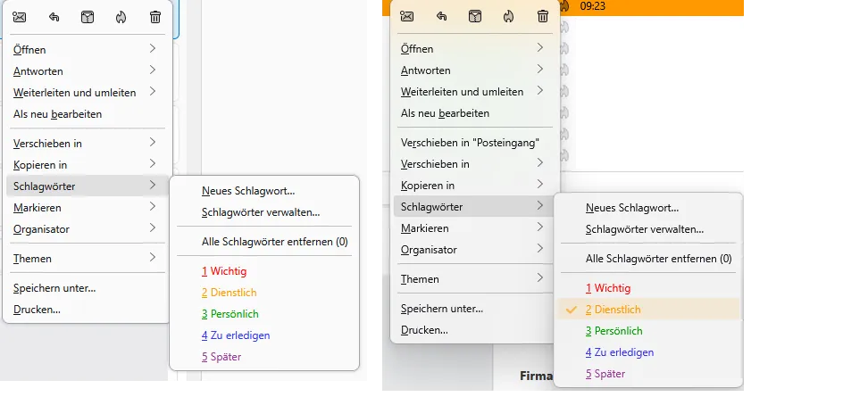Expand Markieren chevron in left-hand menu
Screen dimensions: 868x397
pyautogui.click(x=153, y=206)
